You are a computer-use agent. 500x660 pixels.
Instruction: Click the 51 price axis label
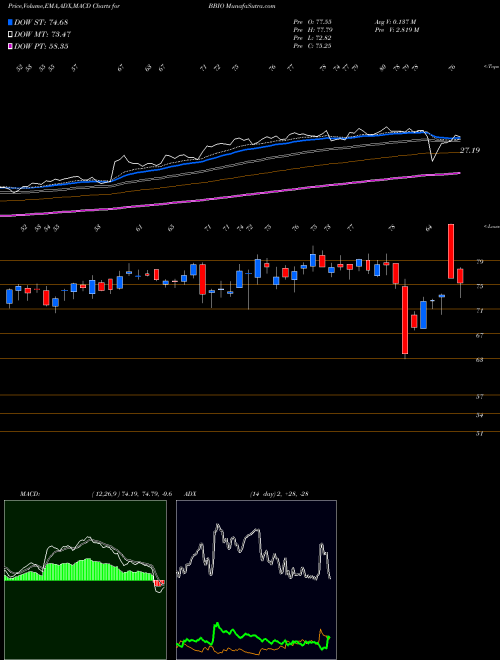[x=479, y=434]
